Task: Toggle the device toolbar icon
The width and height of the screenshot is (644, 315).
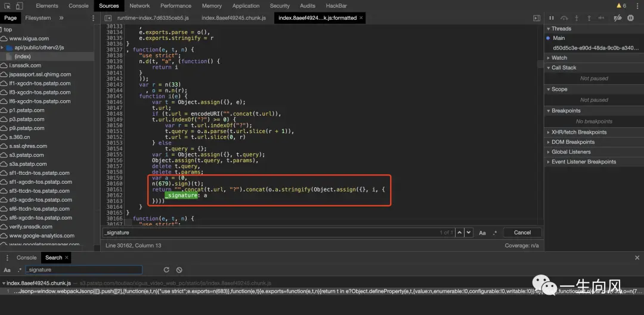Action: coord(20,6)
